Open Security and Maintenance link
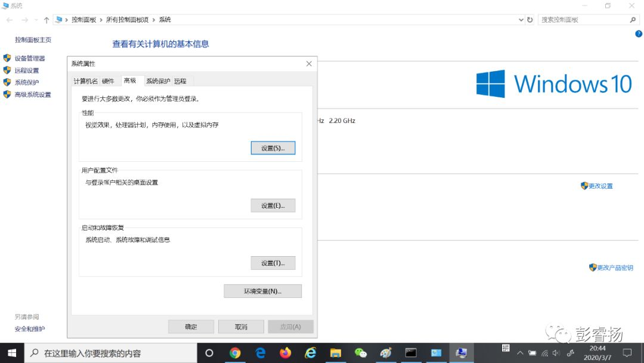The width and height of the screenshot is (644, 363). pyautogui.click(x=30, y=329)
